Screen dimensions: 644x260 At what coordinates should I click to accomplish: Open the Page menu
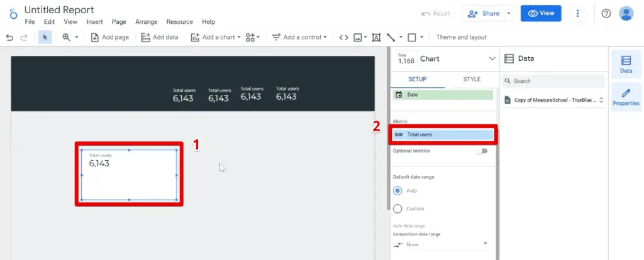(119, 22)
